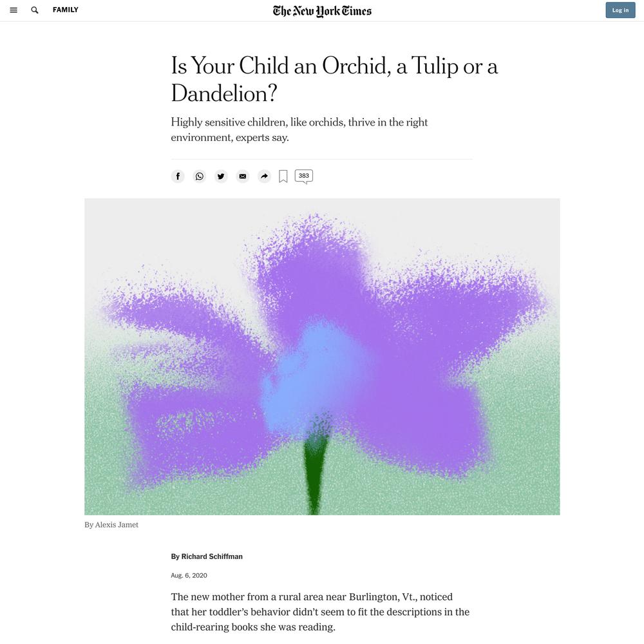Toggle the bookmark save icon
Screen dimensions: 644x644
click(x=283, y=176)
